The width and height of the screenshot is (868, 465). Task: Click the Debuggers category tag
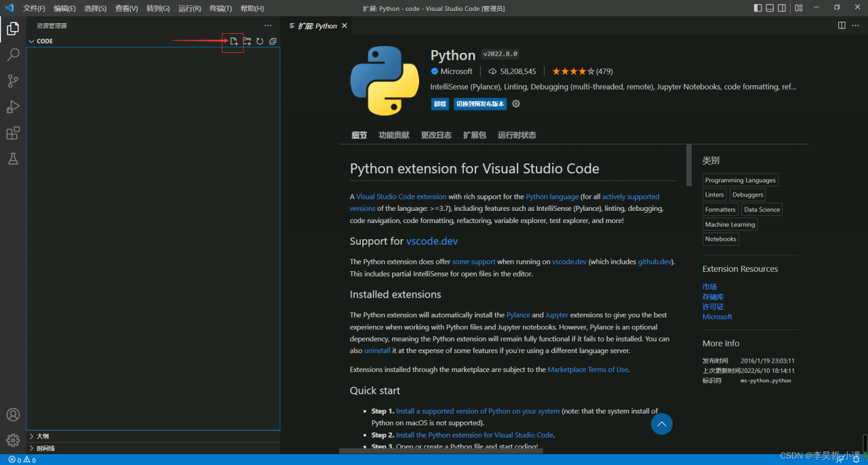coord(747,195)
